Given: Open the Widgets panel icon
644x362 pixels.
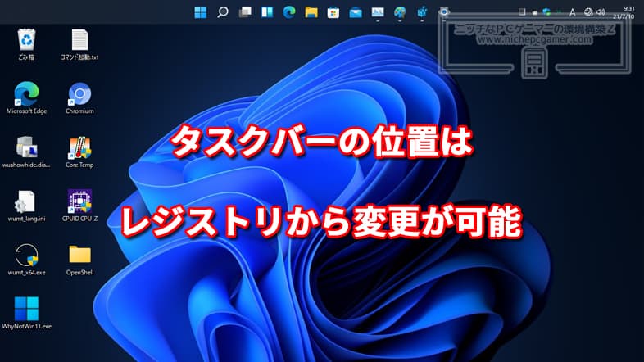Looking at the screenshot, I should [267, 12].
